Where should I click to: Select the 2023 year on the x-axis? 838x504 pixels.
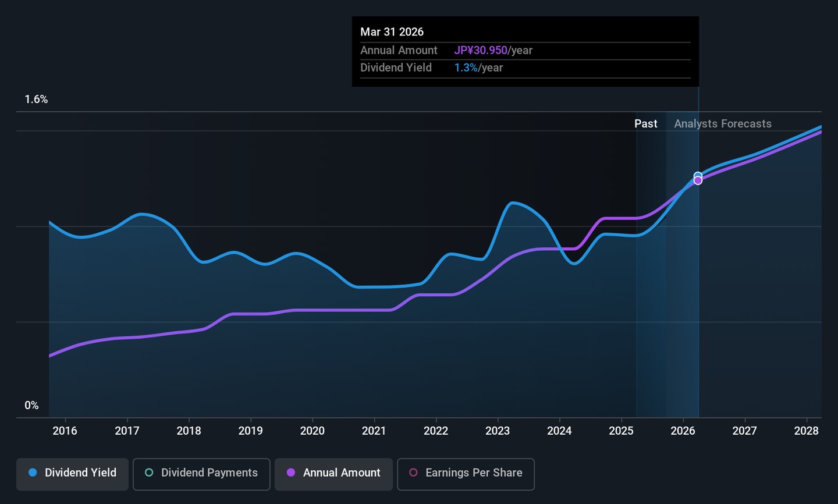498,431
